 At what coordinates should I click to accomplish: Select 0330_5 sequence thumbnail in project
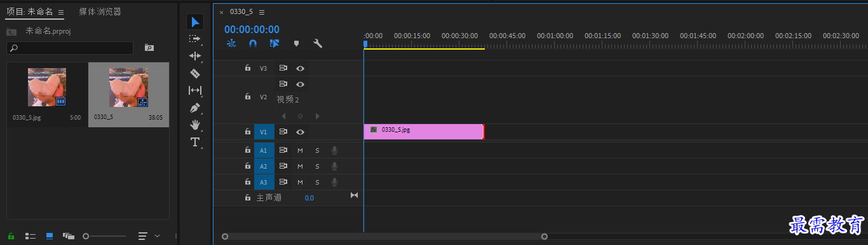click(x=128, y=87)
